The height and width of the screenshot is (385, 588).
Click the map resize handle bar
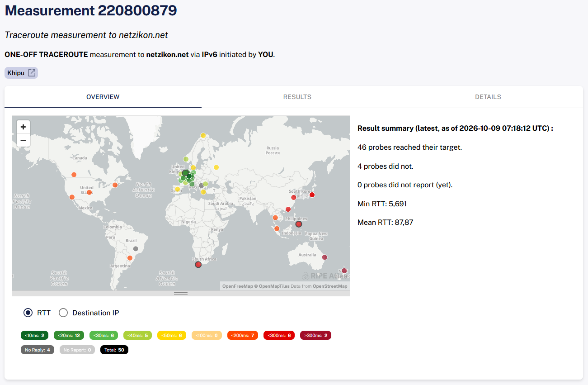(181, 293)
